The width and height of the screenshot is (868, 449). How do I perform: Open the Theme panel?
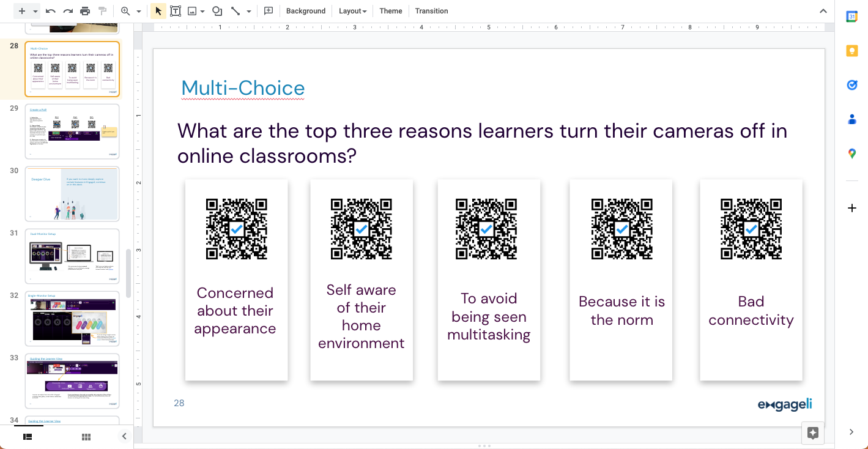pyautogui.click(x=391, y=11)
